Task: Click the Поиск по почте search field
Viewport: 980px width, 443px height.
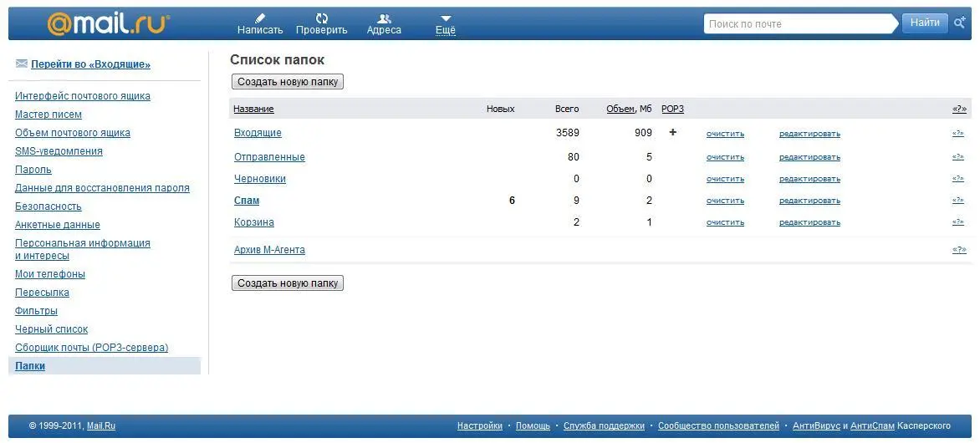Action: 800,23
